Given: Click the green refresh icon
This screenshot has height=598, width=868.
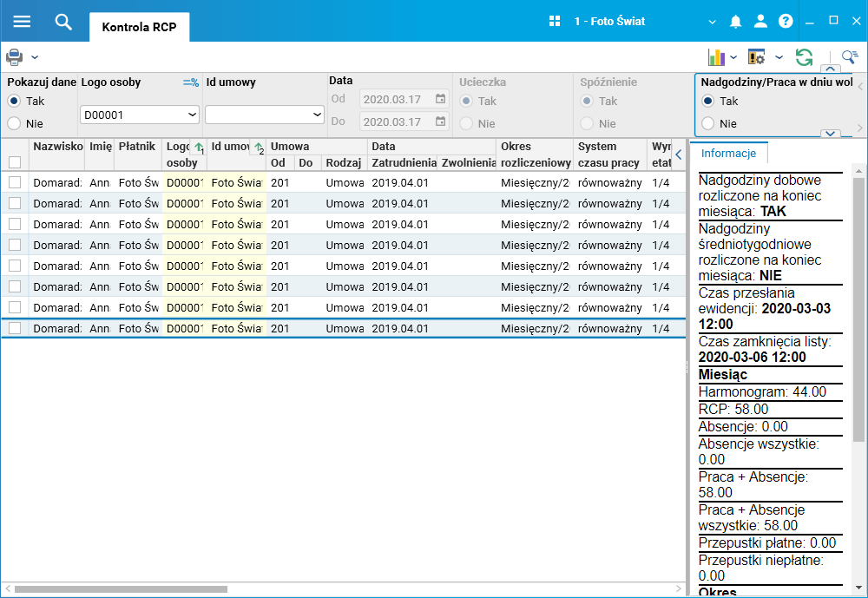Looking at the screenshot, I should [805, 57].
